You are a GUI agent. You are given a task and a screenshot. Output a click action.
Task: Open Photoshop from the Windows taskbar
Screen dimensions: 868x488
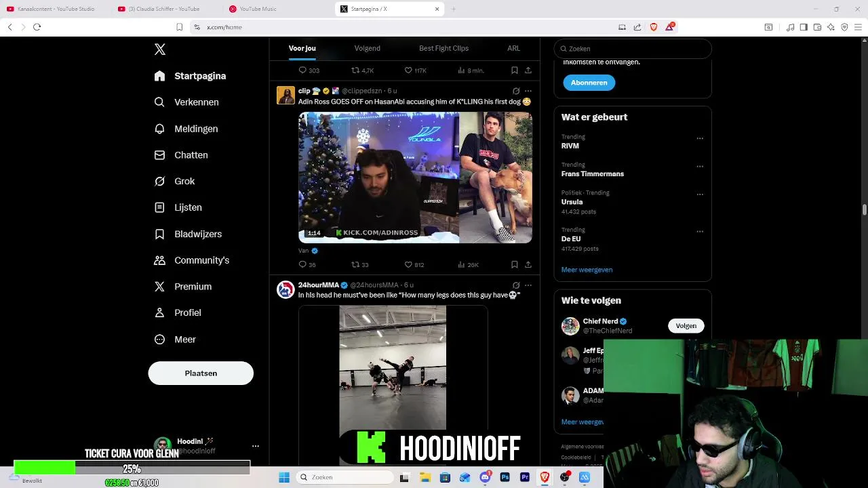point(505,478)
